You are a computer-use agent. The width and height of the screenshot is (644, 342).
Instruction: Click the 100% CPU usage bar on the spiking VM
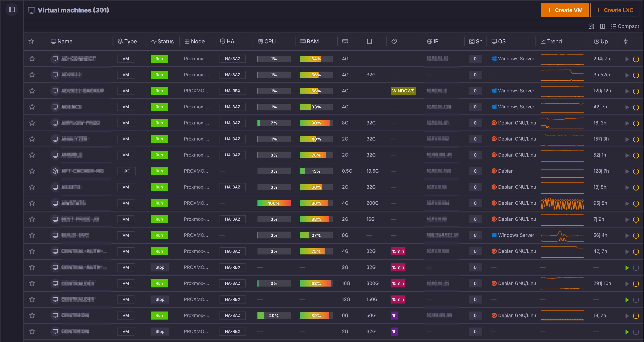point(274,203)
